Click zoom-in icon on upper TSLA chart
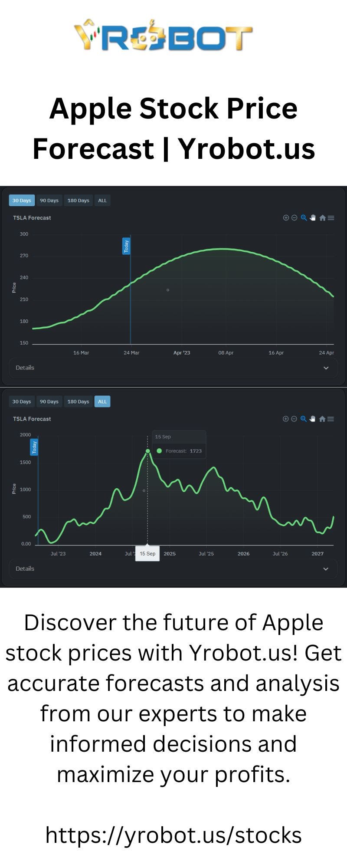 point(286,218)
